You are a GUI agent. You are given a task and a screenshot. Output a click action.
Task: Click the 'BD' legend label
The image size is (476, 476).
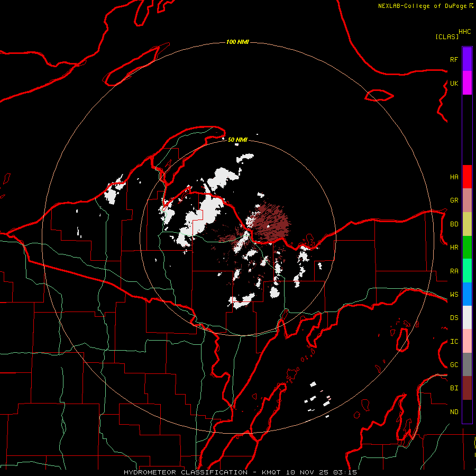[454, 224]
